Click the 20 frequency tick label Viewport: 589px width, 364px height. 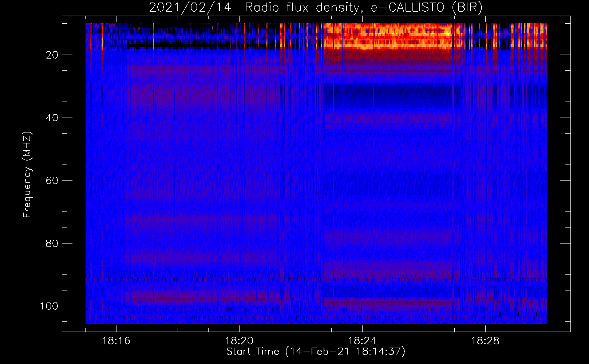coord(52,55)
